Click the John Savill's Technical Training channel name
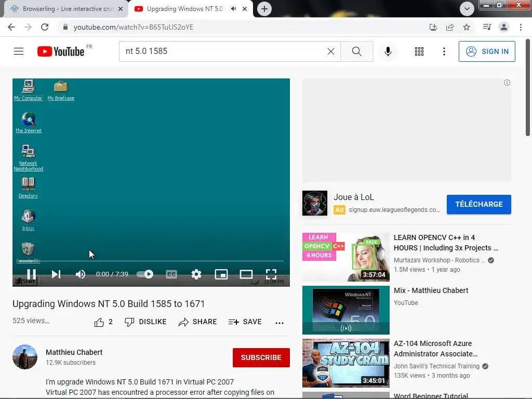The image size is (532, 399). pos(436,366)
